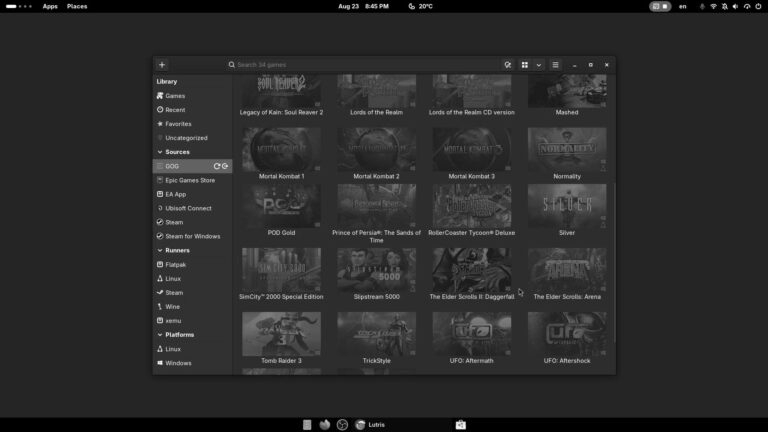Image resolution: width=768 pixels, height=432 pixels.
Task: Reload the GOG library
Action: tap(216, 166)
